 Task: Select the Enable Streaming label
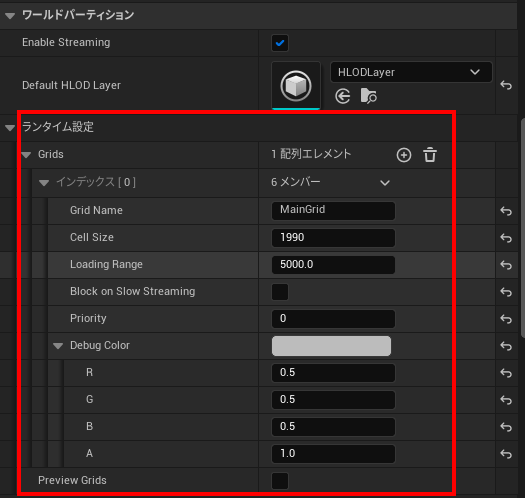pyautogui.click(x=66, y=43)
